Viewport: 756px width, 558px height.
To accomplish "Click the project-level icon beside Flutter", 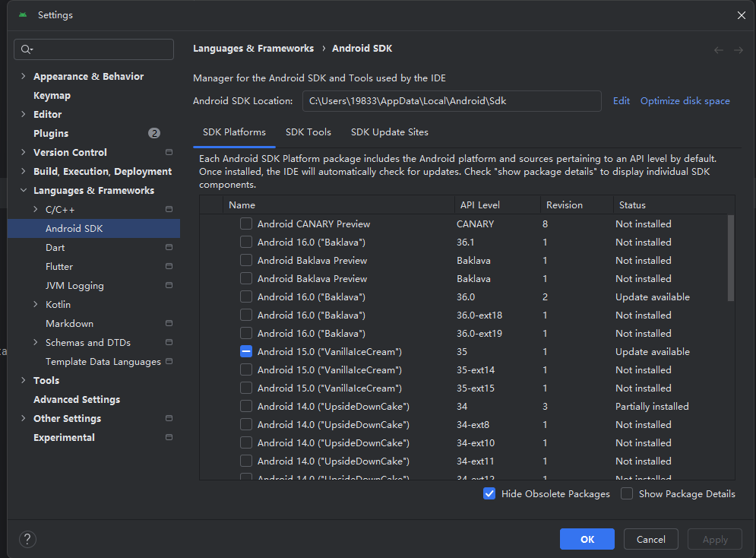I will (169, 266).
